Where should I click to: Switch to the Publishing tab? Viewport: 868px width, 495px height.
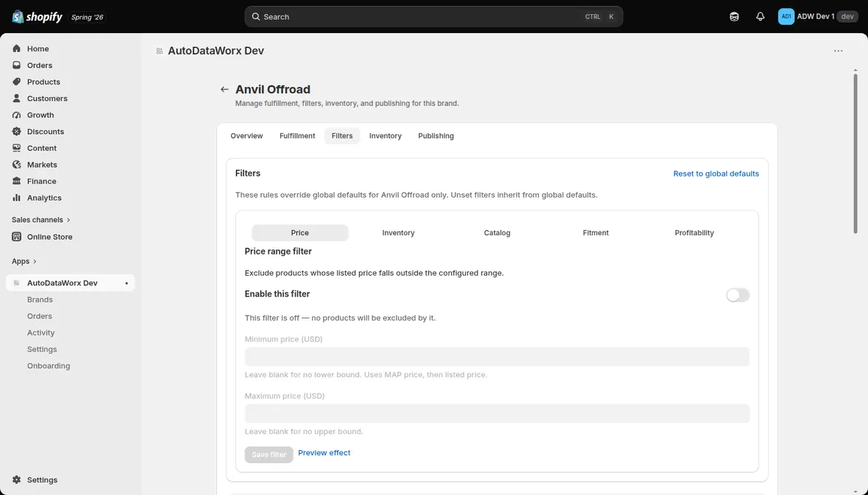pos(435,135)
